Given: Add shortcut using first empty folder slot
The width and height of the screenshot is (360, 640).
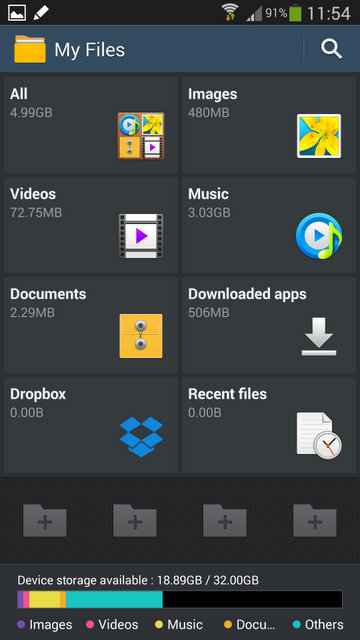Looking at the screenshot, I should tap(44, 520).
